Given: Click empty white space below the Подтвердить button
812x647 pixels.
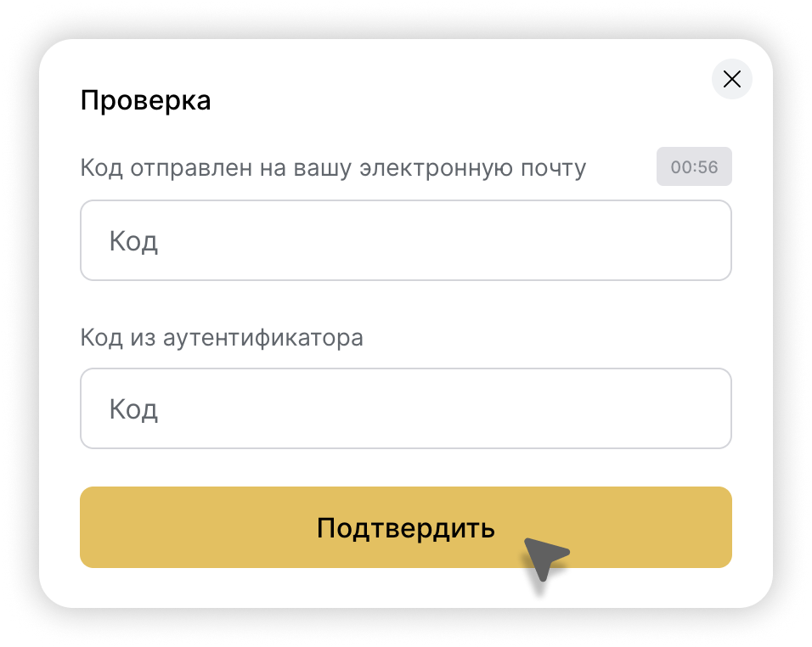Looking at the screenshot, I should pyautogui.click(x=311, y=588).
